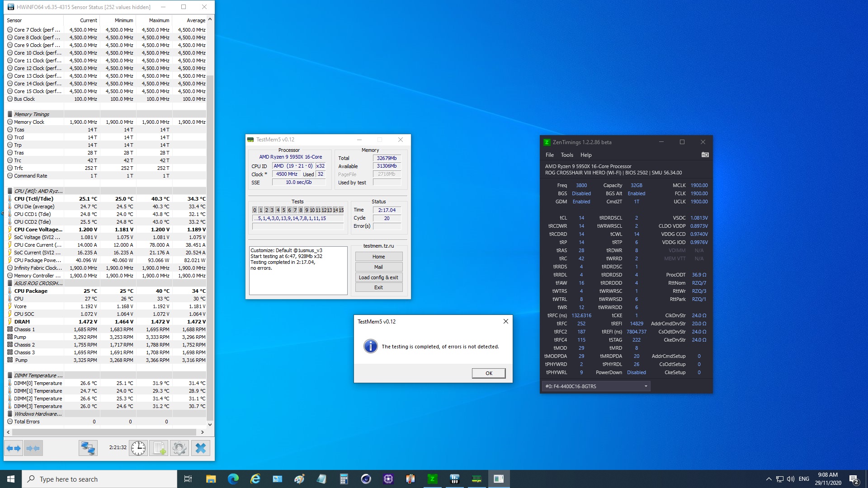Click taskbar clock showing 9:08 AM
The width and height of the screenshot is (868, 488).
coord(828,479)
